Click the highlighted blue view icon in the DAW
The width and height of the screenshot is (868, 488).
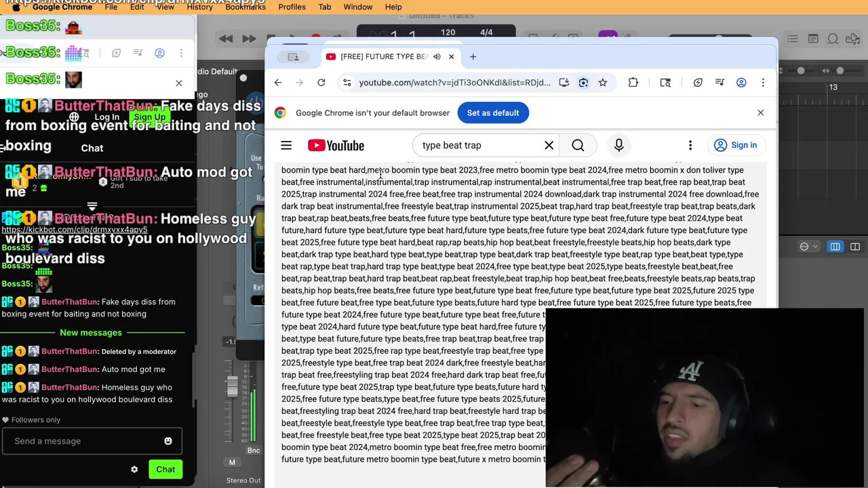835,247
